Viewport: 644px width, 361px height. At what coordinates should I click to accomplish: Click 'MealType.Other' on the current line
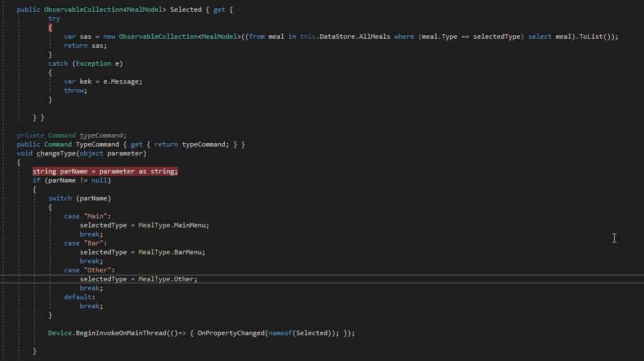pyautogui.click(x=166, y=280)
